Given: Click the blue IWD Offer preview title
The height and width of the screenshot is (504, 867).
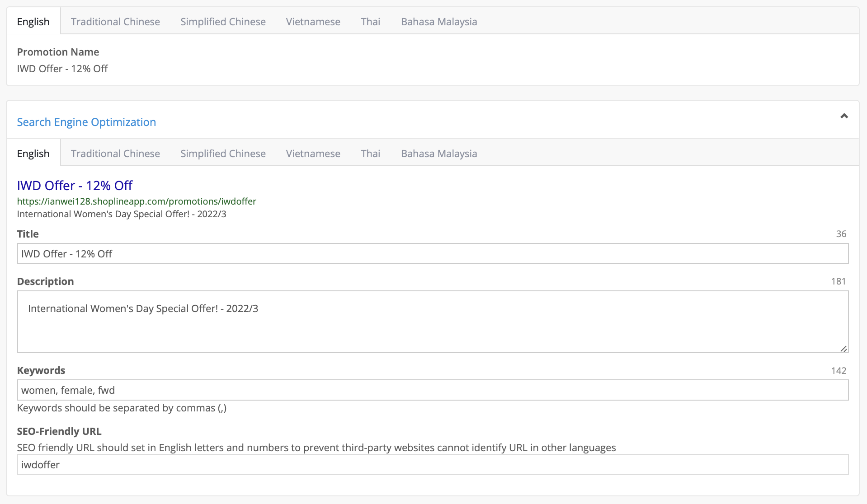Looking at the screenshot, I should tap(75, 186).
